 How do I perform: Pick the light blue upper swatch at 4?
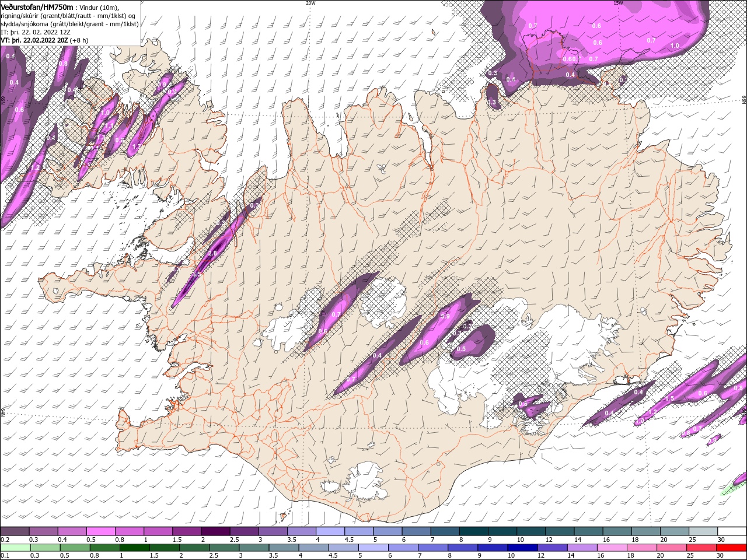[330, 531]
